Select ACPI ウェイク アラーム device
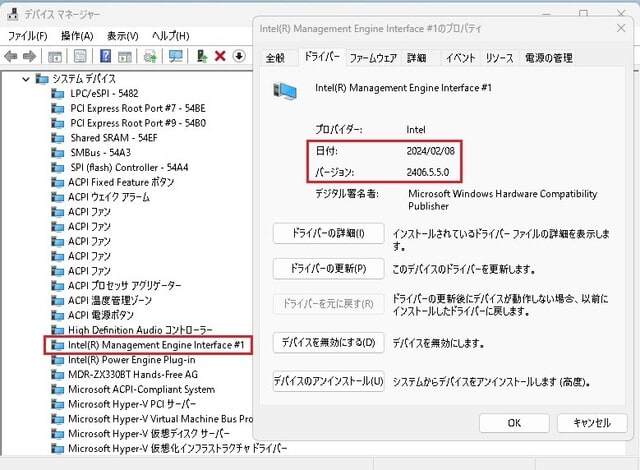 [x=109, y=197]
